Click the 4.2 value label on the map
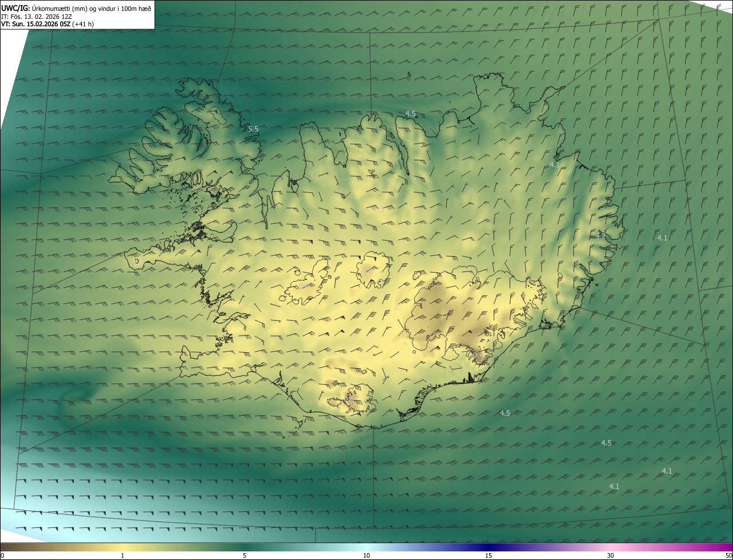The image size is (733, 560). [x=600, y=236]
